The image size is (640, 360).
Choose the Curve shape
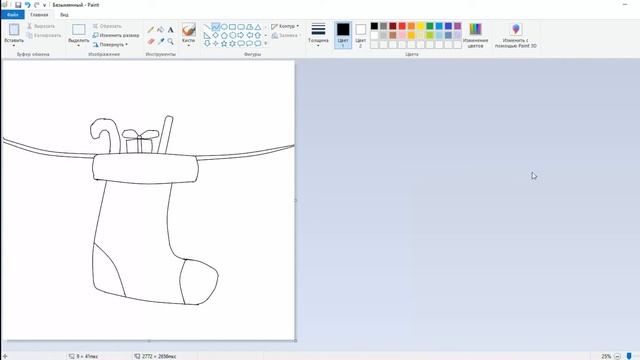[216, 27]
